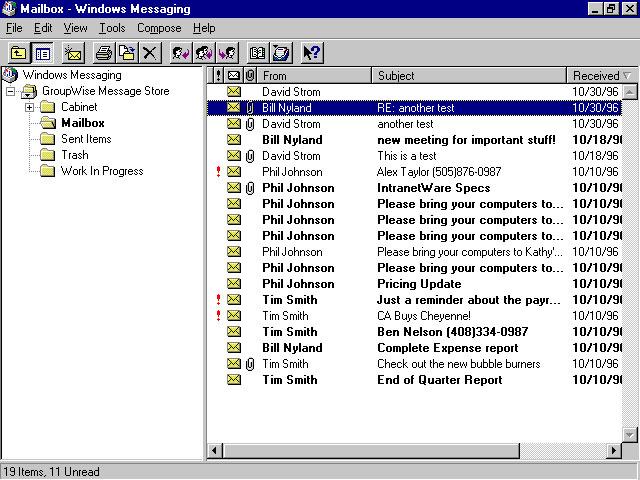Open the Work In Progress folder
Screen dimensions: 640x480
tap(102, 171)
